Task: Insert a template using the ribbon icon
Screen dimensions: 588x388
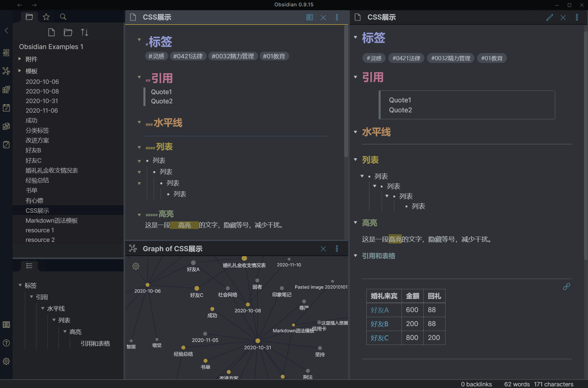Action: pyautogui.click(x=6, y=126)
